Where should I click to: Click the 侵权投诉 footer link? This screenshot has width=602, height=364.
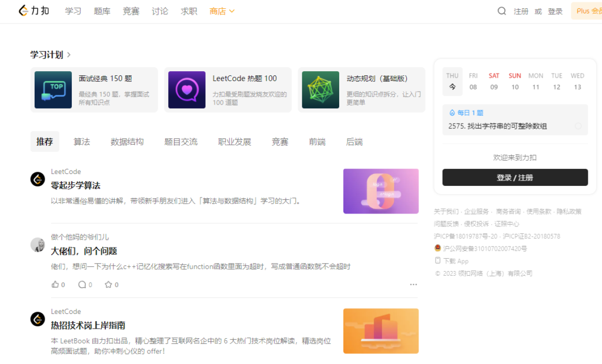[x=476, y=224]
